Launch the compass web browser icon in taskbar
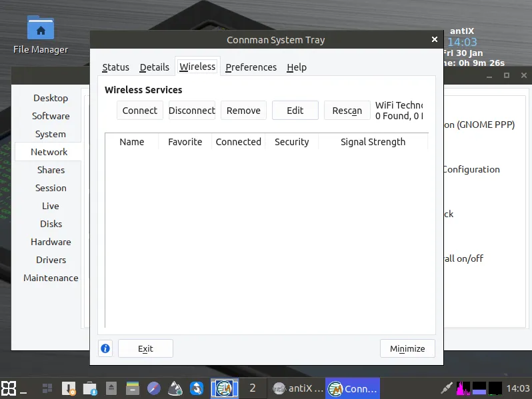Viewport: 532px width, 399px height. (x=154, y=388)
